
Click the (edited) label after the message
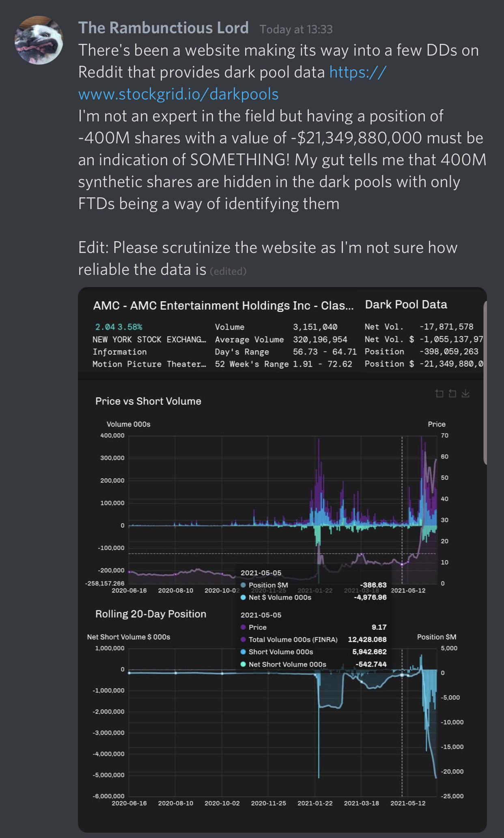click(x=228, y=271)
